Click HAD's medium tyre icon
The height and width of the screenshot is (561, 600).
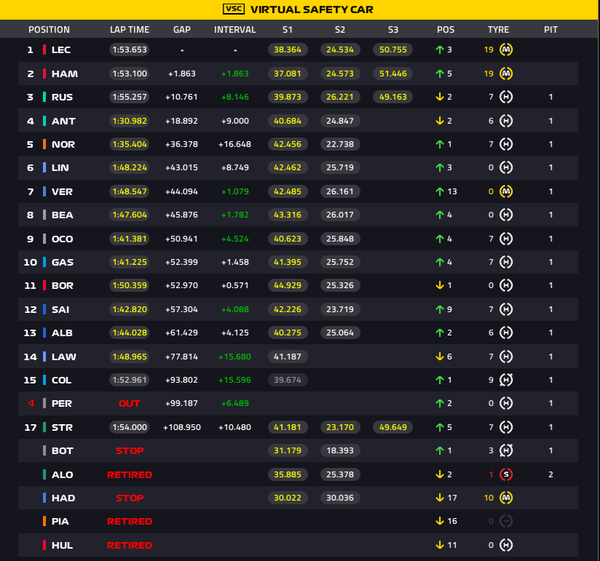point(506,498)
